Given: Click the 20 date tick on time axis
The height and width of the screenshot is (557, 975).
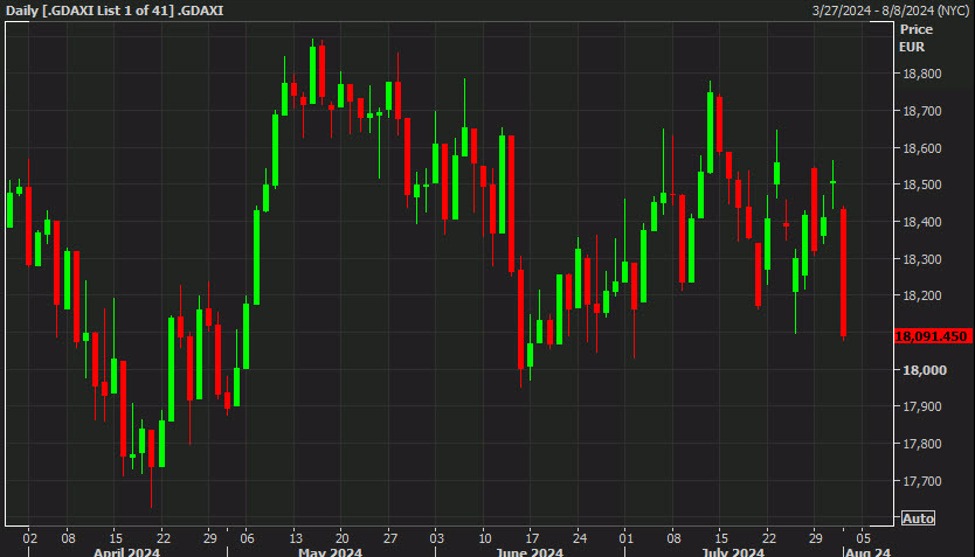Looking at the screenshot, I should click(342, 538).
